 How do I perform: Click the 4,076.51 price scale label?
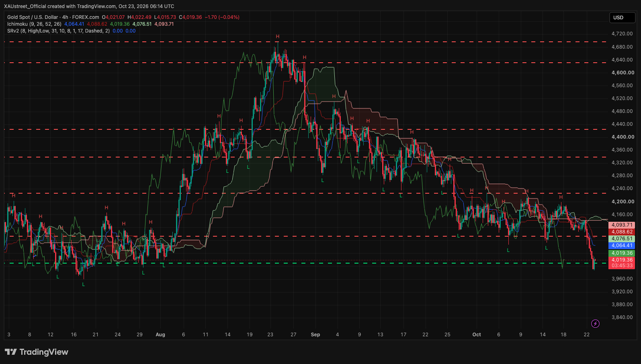pyautogui.click(x=622, y=239)
